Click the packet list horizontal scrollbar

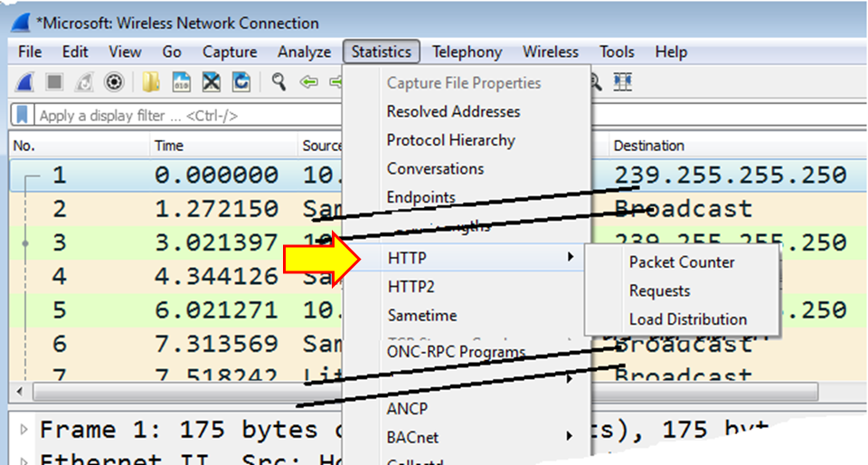click(425, 392)
